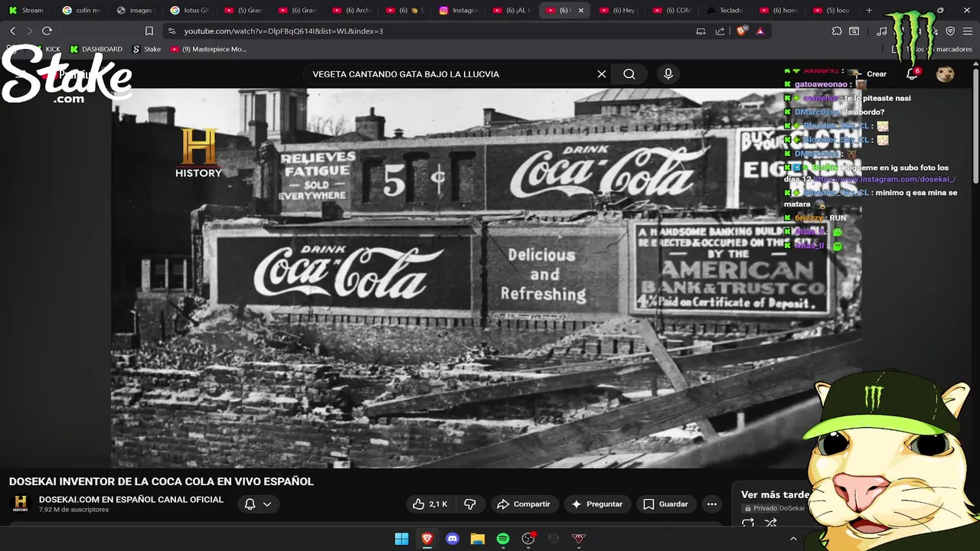Image resolution: width=980 pixels, height=551 pixels.
Task: Open a new browser tab
Action: [869, 11]
